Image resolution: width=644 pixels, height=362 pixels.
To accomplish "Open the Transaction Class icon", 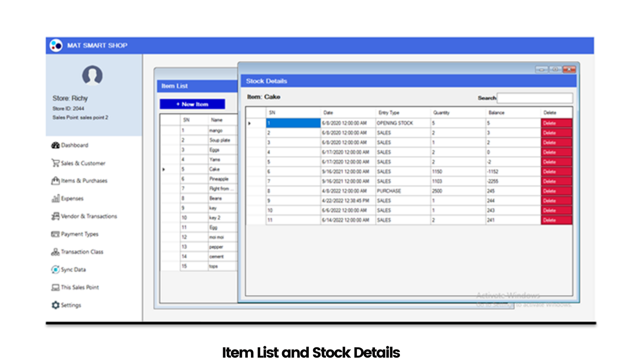I will click(55, 252).
